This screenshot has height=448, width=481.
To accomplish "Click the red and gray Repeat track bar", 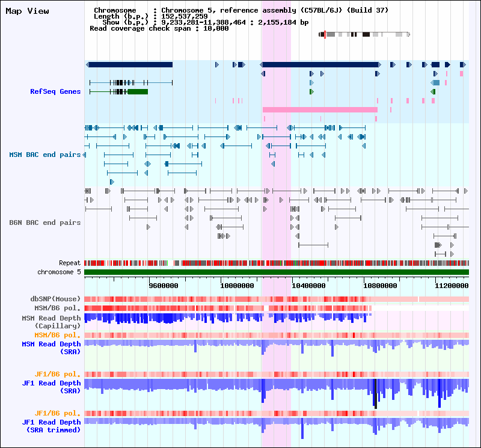I will coord(277,263).
